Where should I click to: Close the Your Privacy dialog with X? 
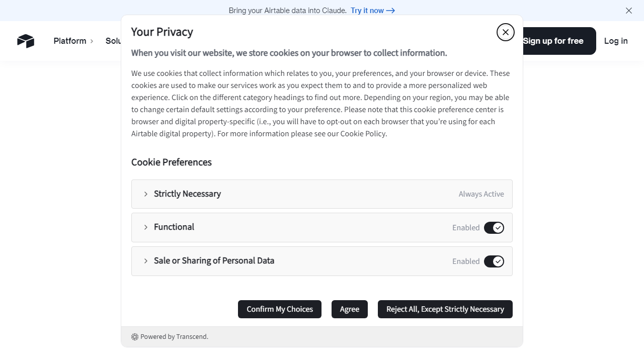[506, 32]
